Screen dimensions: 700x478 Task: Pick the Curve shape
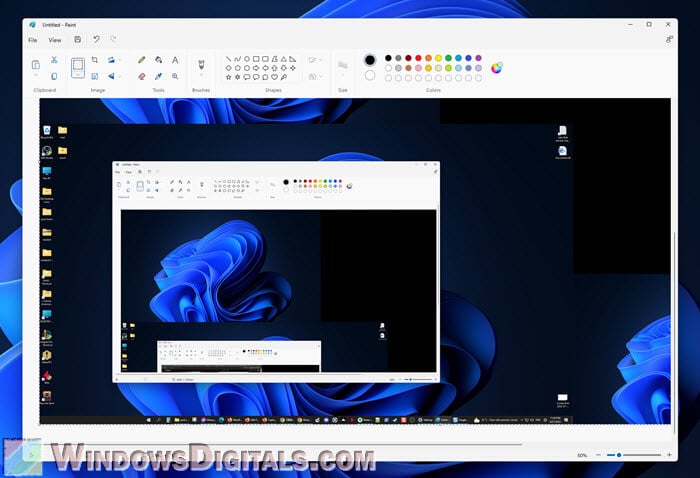(x=238, y=58)
